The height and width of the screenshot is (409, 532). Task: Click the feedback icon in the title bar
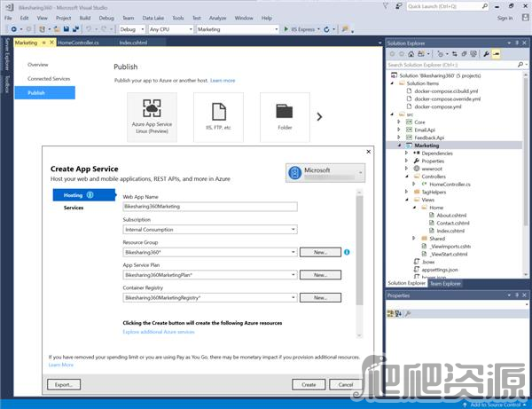coord(399,6)
